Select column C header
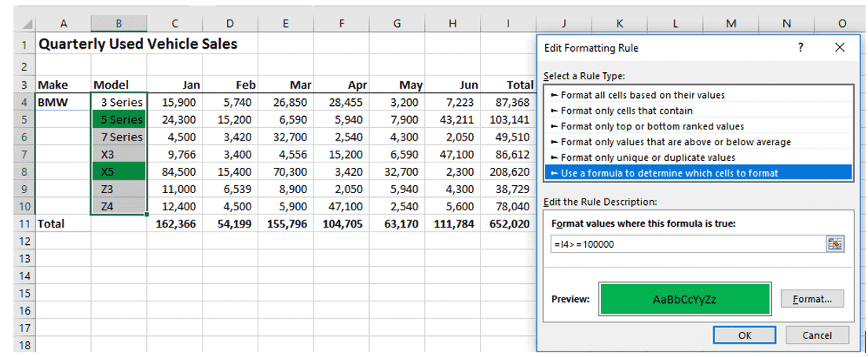Viewport: 868px width, 357px height. (174, 24)
